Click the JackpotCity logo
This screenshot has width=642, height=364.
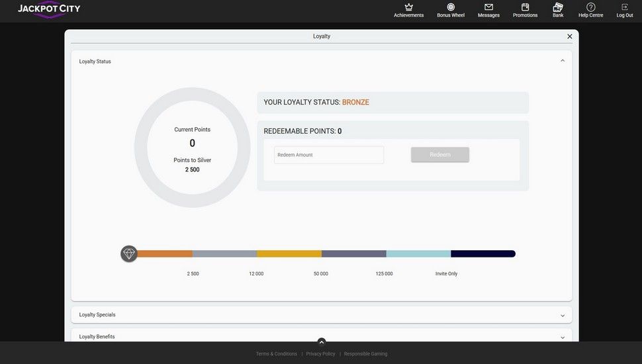(x=49, y=9)
